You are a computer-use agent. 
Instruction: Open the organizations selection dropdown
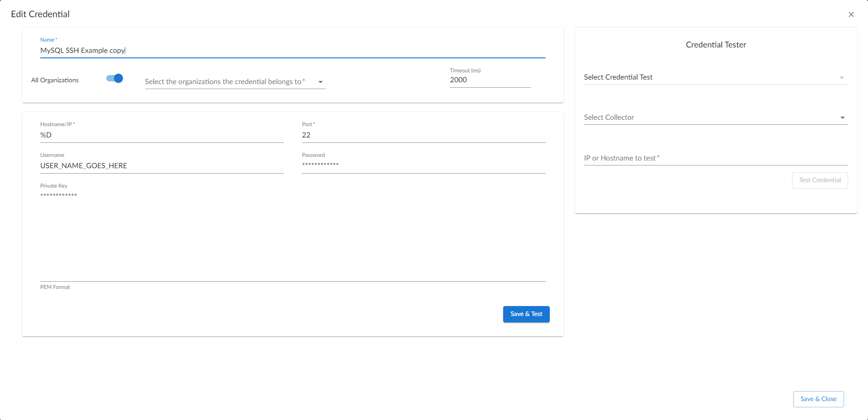[226, 82]
